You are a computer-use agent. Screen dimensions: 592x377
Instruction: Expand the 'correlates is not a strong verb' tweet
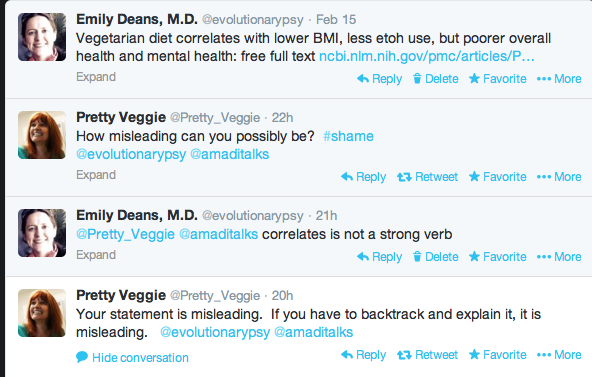[x=96, y=255]
